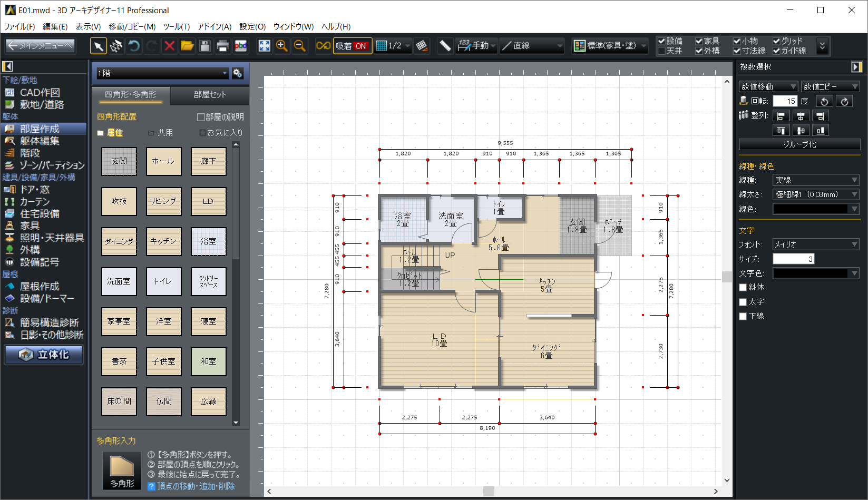
Task: Click the align left edges icon
Action: [781, 116]
